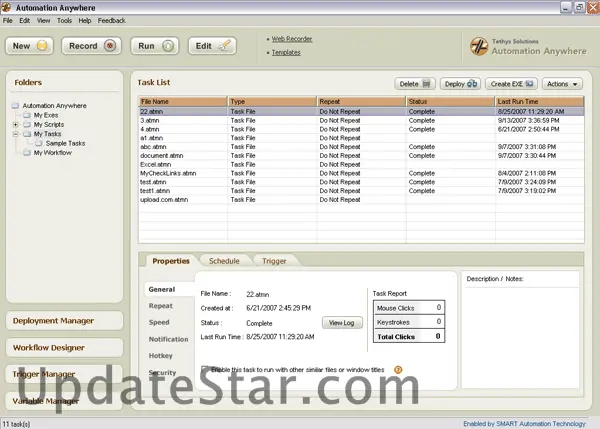
Task: Select the test1.atmn task row
Action: pos(361,191)
